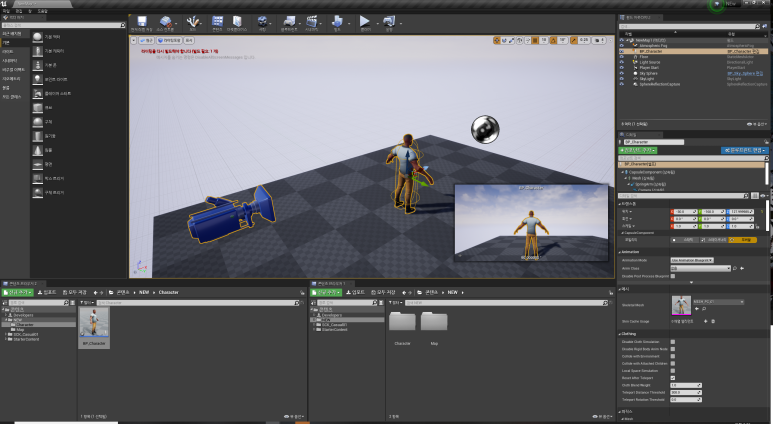This screenshot has width=773, height=424.
Task: Open the Cinematics clapperboard toolbar icon
Action: click(x=312, y=22)
